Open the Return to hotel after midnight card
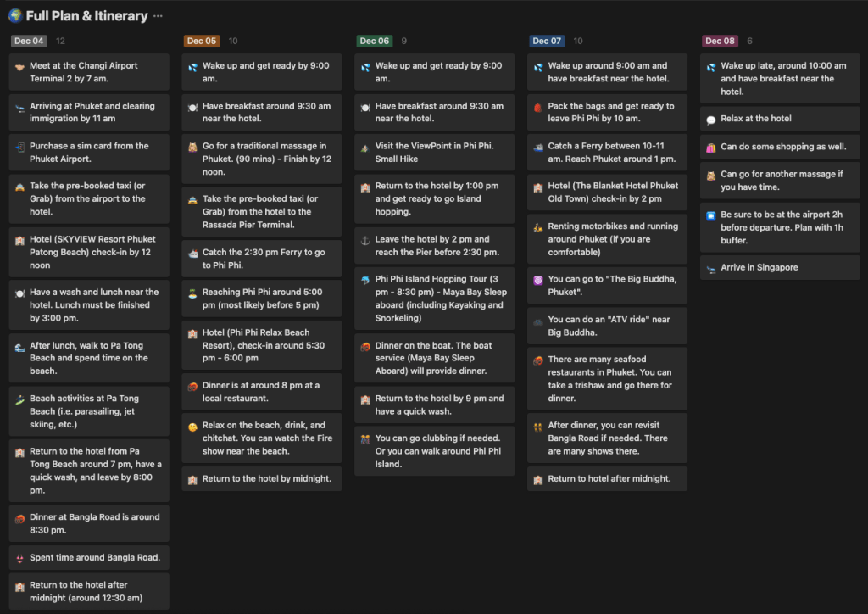 coord(607,478)
